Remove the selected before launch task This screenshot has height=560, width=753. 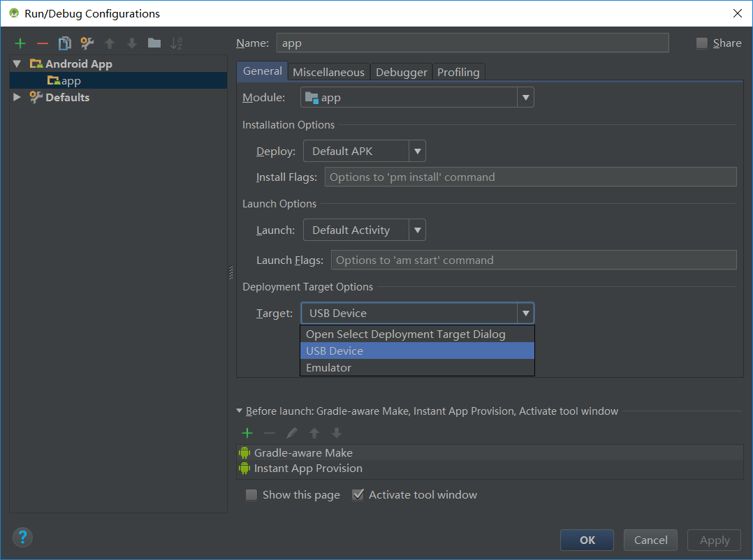pos(270,434)
